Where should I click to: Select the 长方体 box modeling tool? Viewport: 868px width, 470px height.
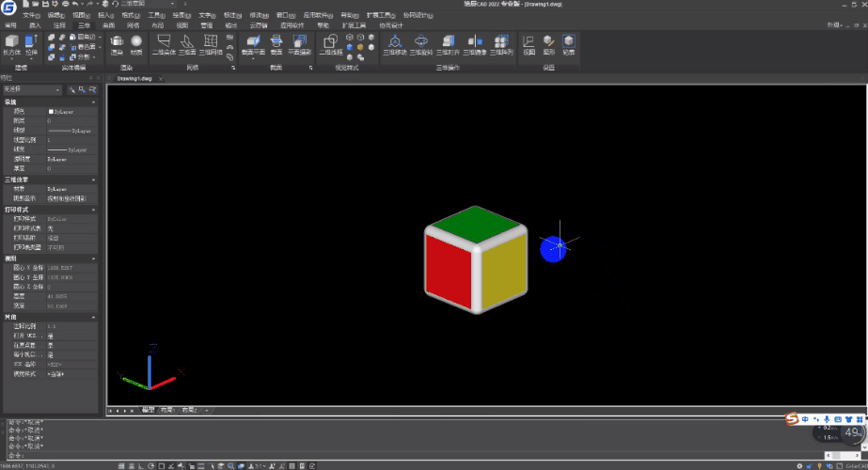11,45
